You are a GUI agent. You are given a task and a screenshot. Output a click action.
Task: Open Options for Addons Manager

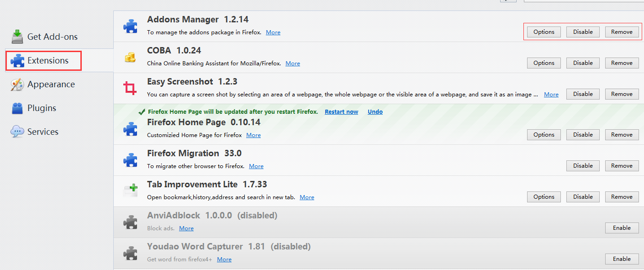coord(543,32)
